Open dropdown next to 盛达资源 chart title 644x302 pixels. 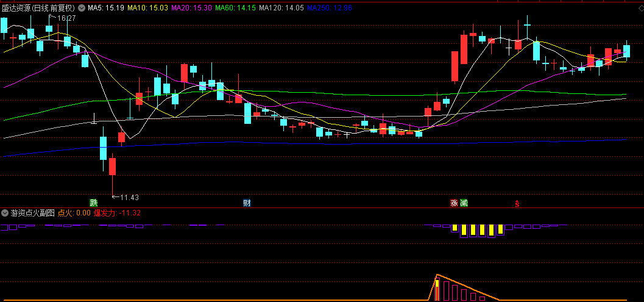81,8
